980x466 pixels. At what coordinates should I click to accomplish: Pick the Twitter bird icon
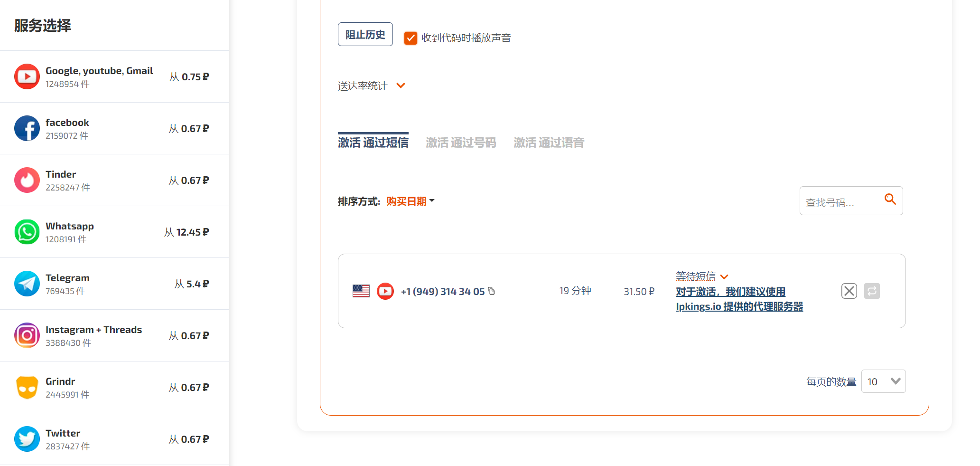pyautogui.click(x=27, y=439)
